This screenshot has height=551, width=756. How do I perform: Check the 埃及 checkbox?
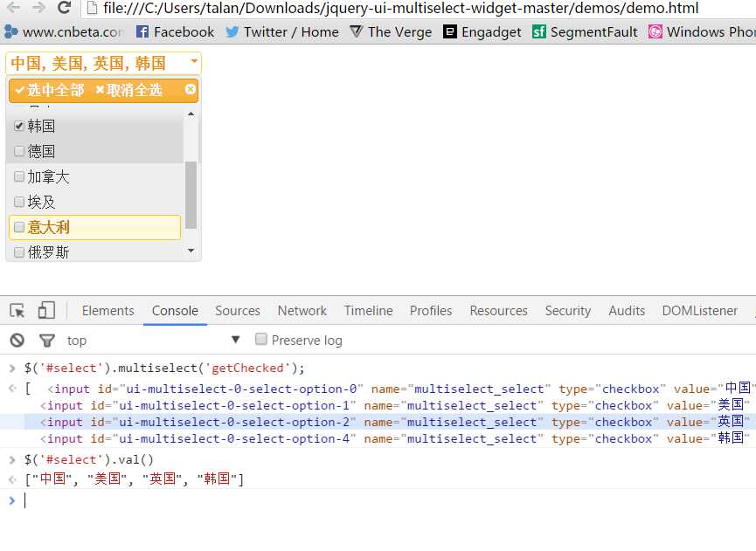tap(19, 202)
